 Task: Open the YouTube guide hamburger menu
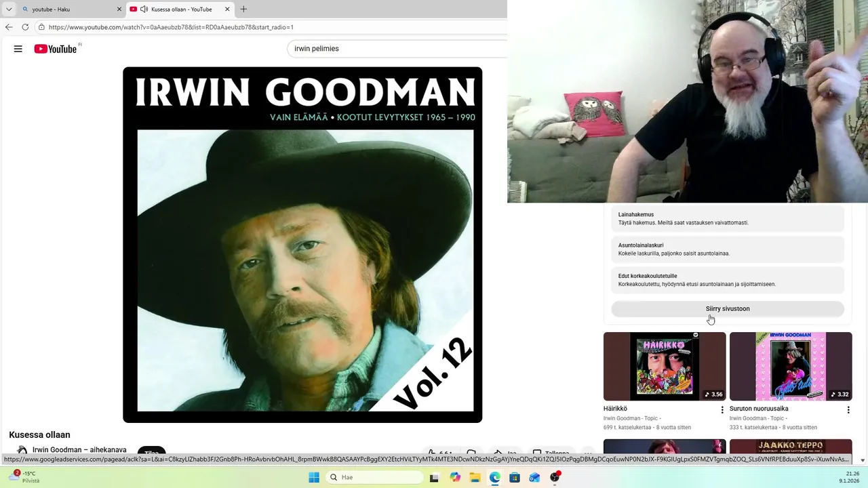pyautogui.click(x=18, y=49)
